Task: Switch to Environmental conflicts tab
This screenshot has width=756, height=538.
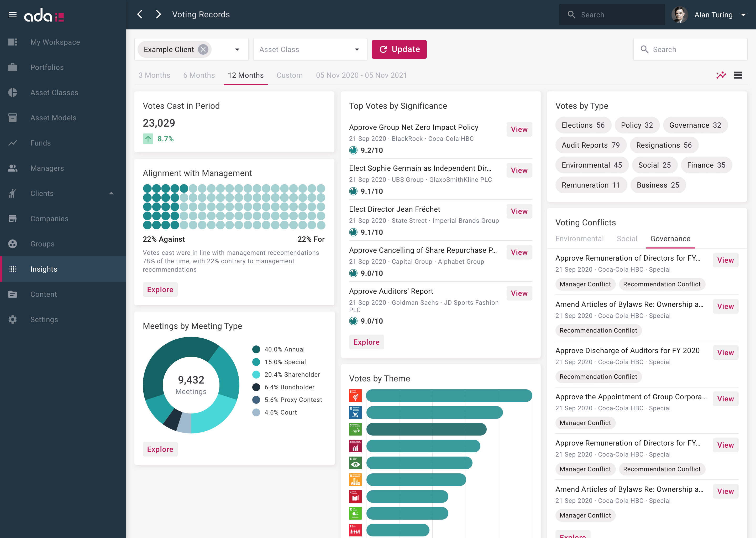Action: pyautogui.click(x=579, y=239)
